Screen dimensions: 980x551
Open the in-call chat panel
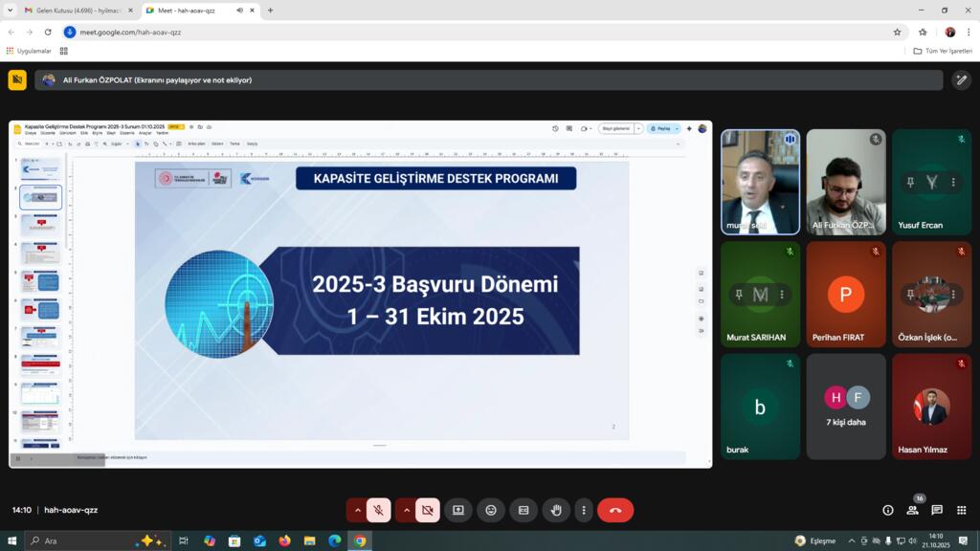937,510
